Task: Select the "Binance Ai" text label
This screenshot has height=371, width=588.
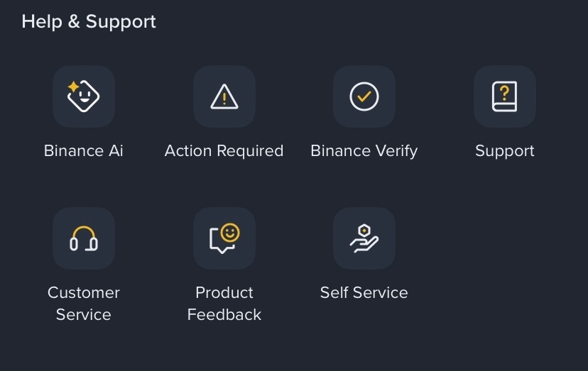Action: (x=84, y=151)
